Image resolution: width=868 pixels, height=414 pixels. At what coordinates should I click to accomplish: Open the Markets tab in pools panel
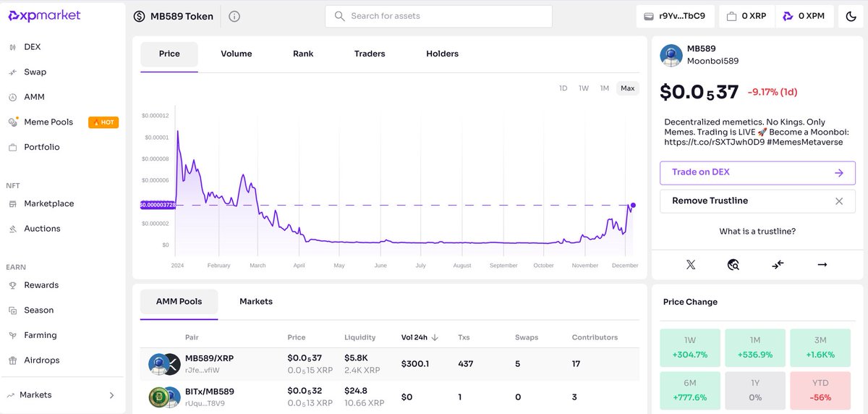(256, 302)
